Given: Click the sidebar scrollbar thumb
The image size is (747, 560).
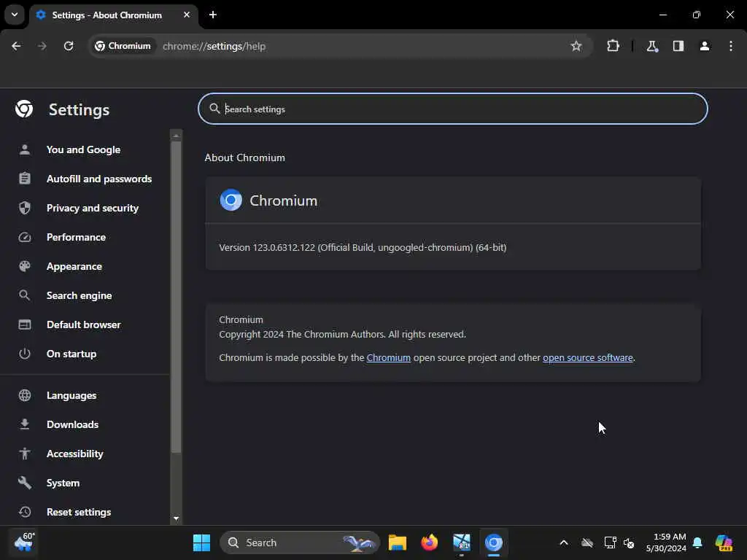Looking at the screenshot, I should click(177, 297).
